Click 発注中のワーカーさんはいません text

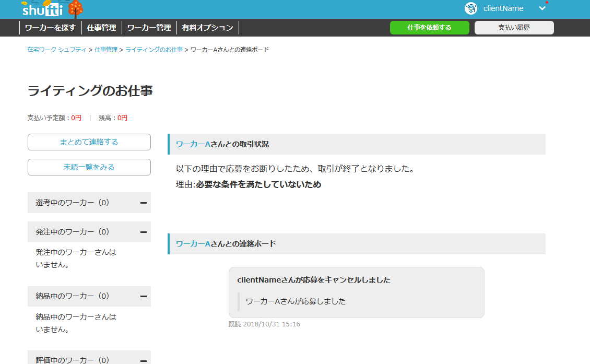click(76, 259)
